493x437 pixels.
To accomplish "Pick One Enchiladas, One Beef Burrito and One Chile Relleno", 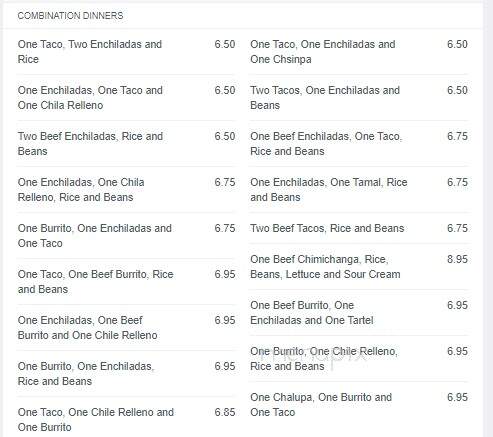I will 126,328.
